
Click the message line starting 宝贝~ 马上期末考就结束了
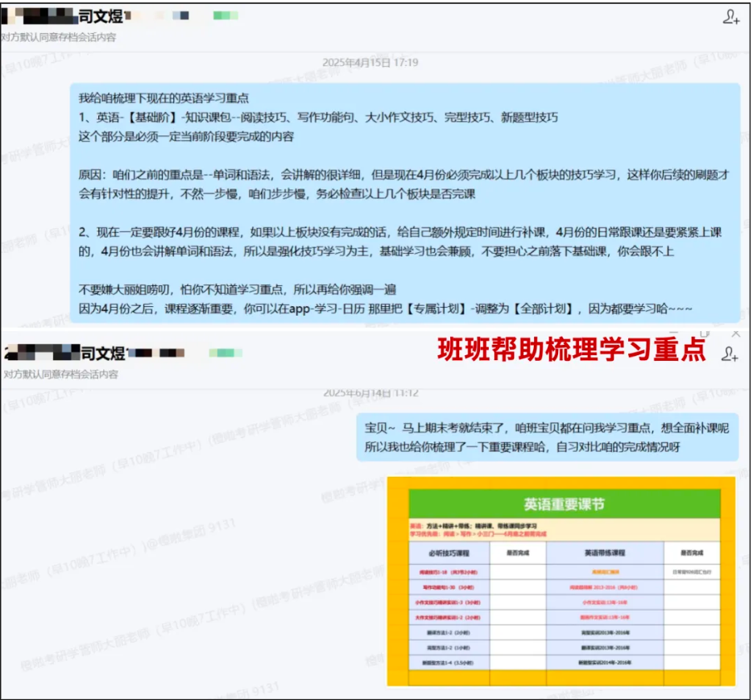547,428
